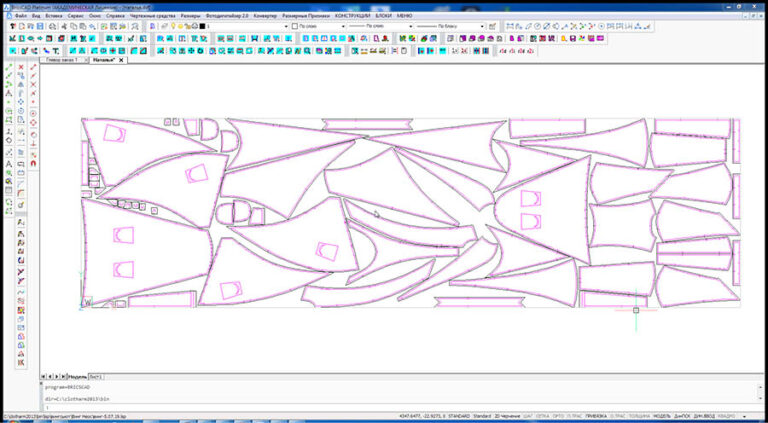Click the Print preview icon in standard toolbar
Viewport: 768px width, 423px height.
[52, 26]
